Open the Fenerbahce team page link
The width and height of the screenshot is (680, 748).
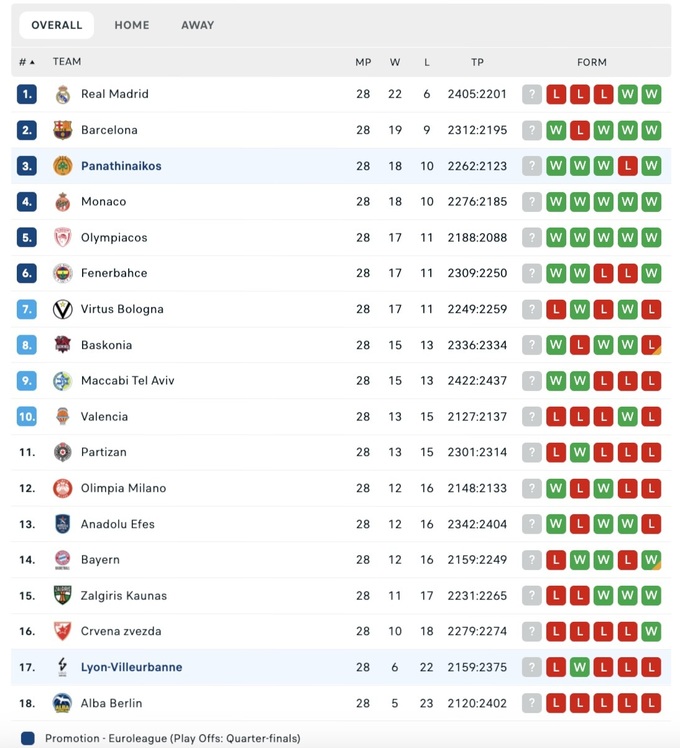[114, 273]
